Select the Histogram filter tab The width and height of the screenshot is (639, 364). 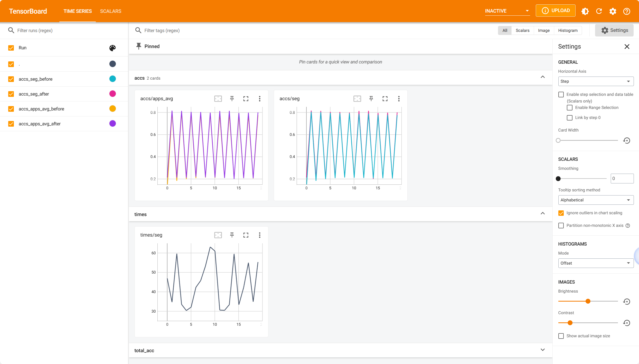pos(568,30)
